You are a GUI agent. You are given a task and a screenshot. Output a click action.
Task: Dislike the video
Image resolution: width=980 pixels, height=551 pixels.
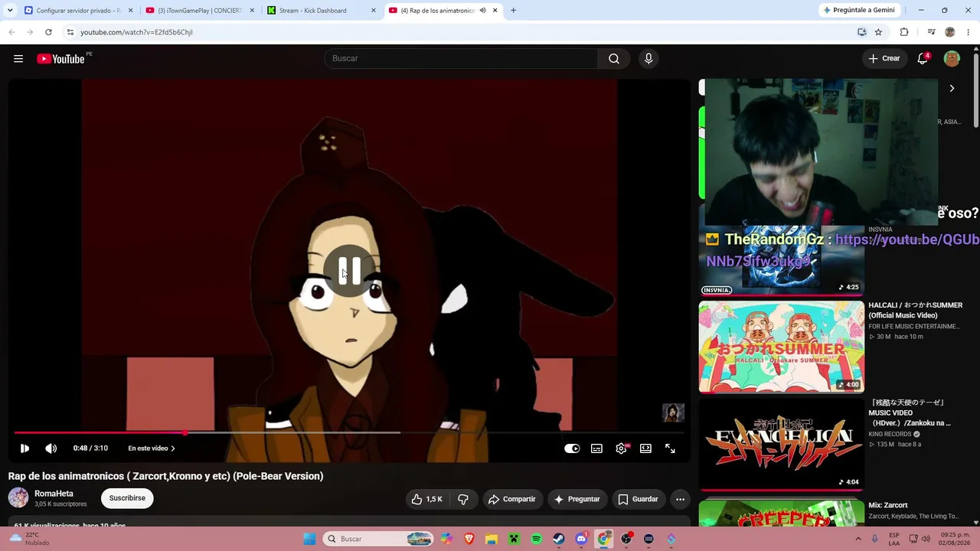[x=463, y=499]
